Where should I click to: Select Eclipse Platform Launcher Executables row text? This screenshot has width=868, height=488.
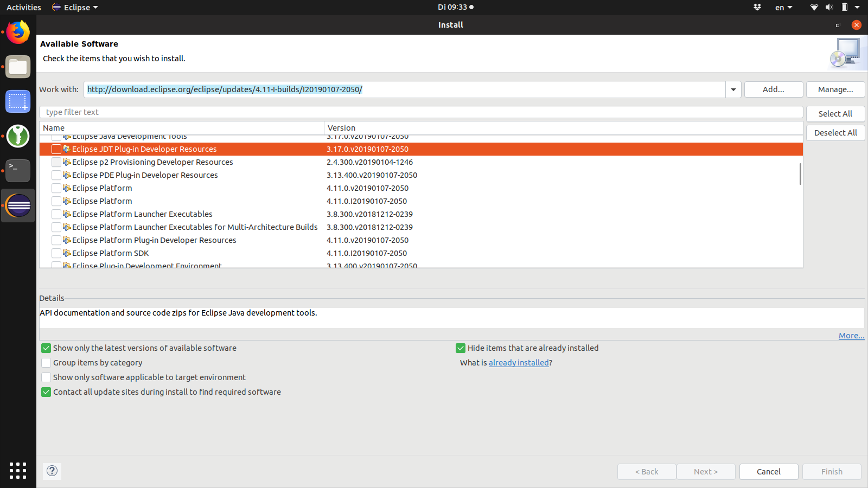pos(142,214)
